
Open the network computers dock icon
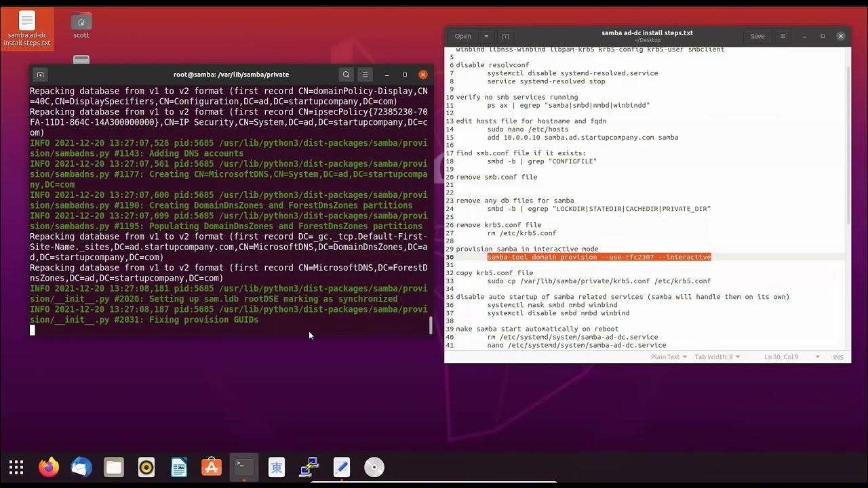coord(309,467)
